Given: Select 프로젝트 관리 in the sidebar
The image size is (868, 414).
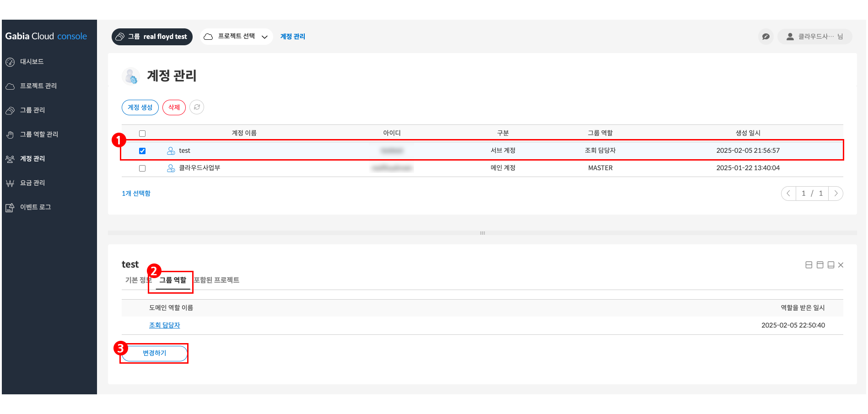Looking at the screenshot, I should tap(38, 86).
